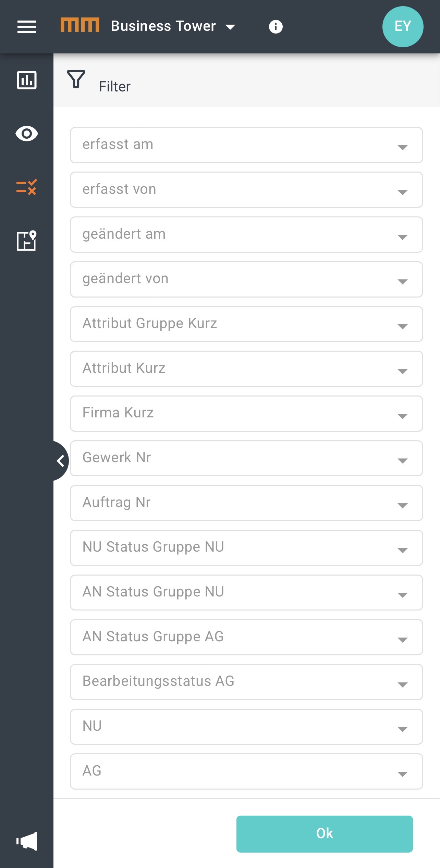Open the dashboard chart sidebar icon
The image size is (440, 868).
(27, 80)
